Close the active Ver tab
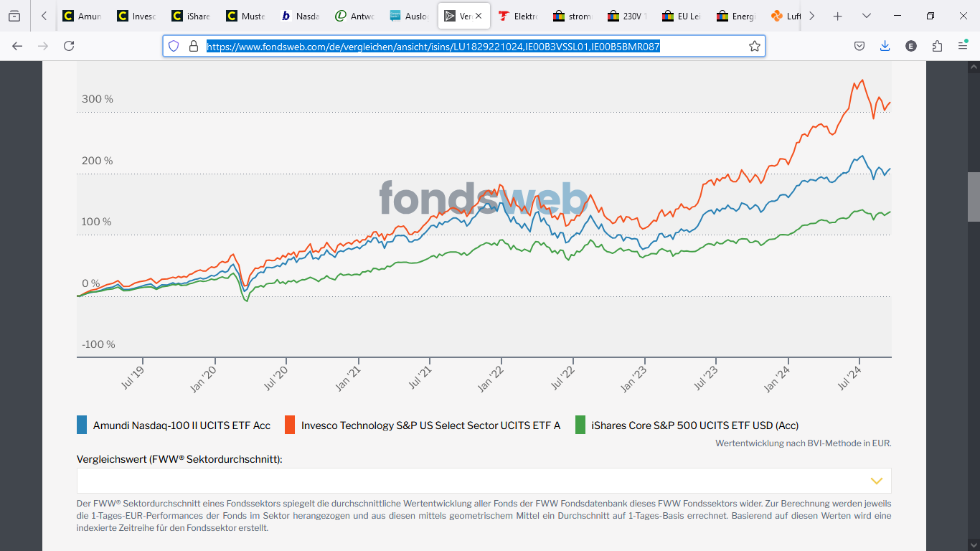 coord(479,16)
